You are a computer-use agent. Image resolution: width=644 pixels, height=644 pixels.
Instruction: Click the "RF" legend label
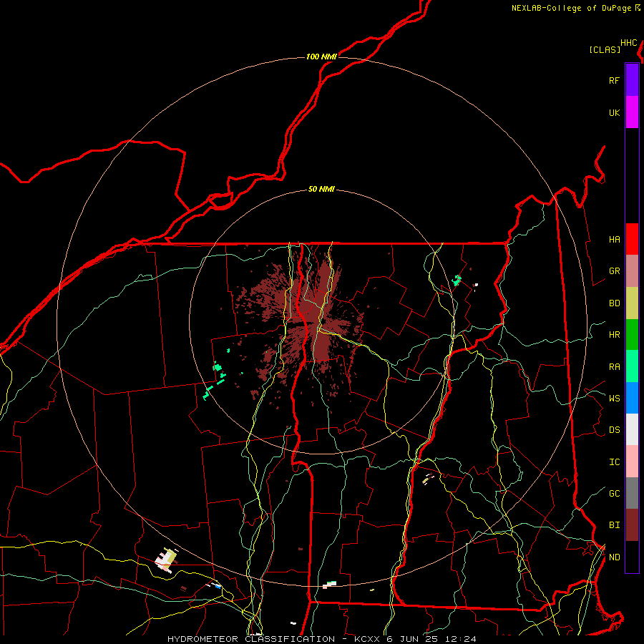pos(614,80)
